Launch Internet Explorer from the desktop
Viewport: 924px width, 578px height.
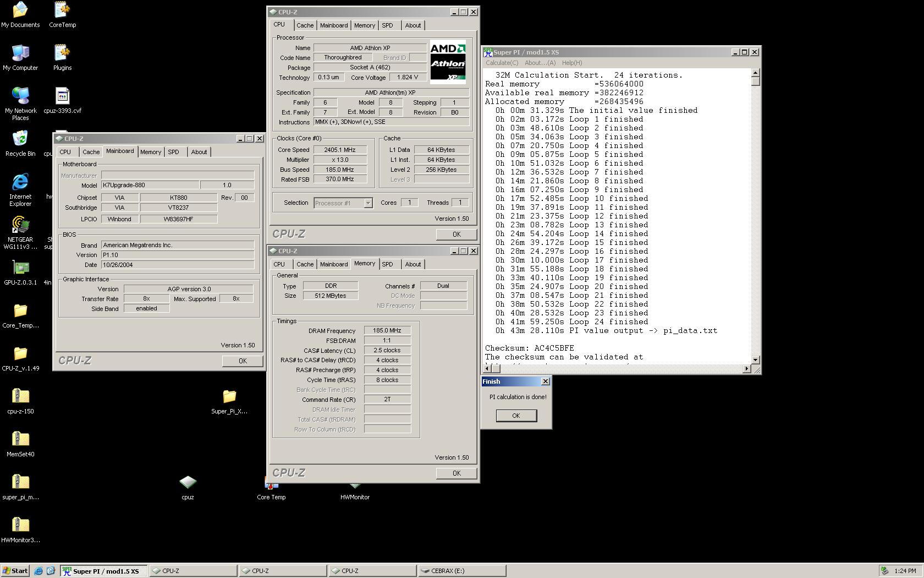click(x=20, y=190)
